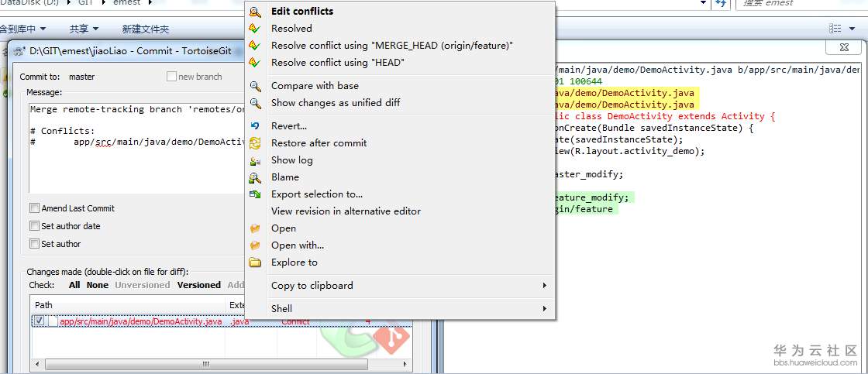Click inside the commit Message text box
This screenshot has width=868, height=374.
click(137, 147)
